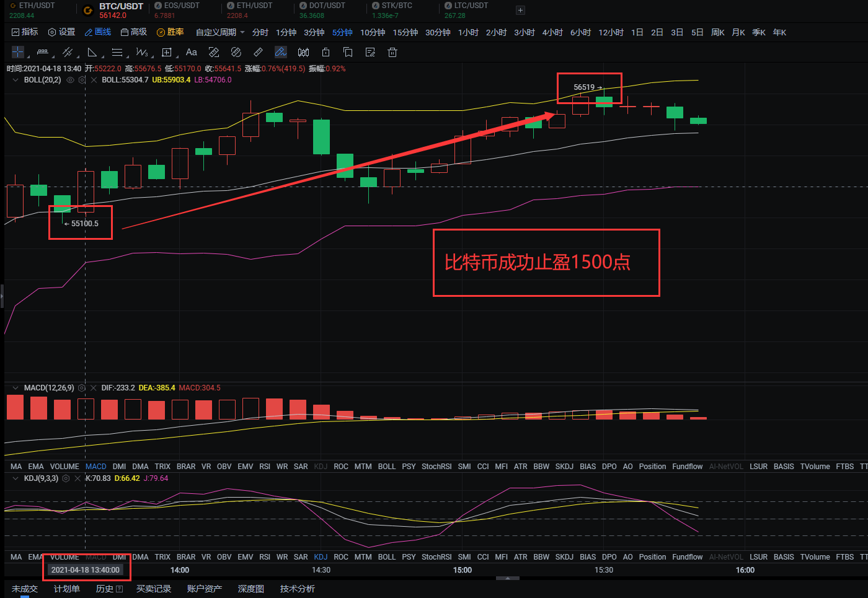The image size is (868, 598).
Task: Expand the bottom panel handle arrow
Action: click(x=508, y=578)
